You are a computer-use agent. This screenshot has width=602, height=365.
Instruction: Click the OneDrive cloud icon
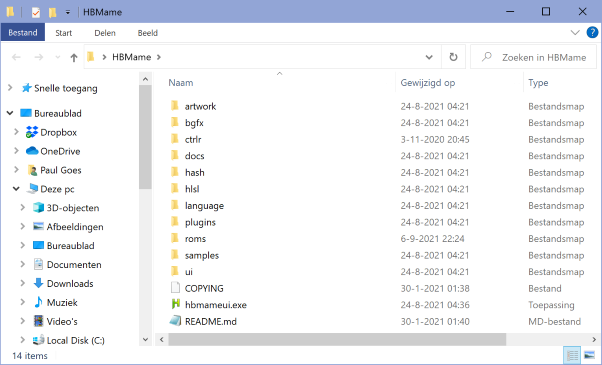[32, 151]
